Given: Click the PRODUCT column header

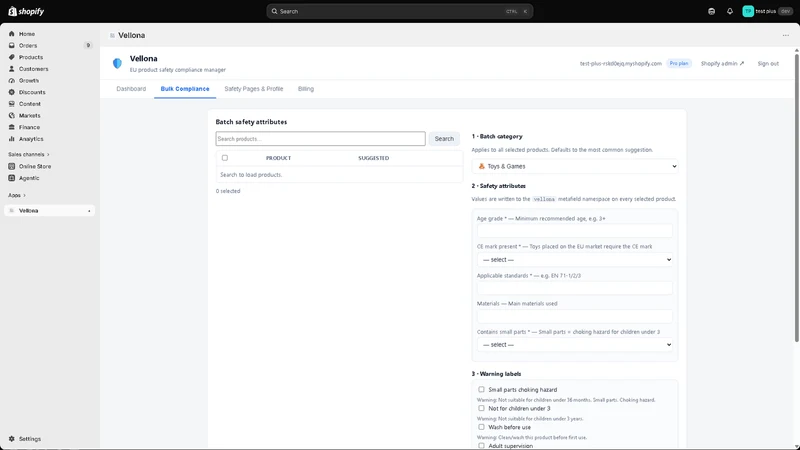Looking at the screenshot, I should (x=278, y=158).
